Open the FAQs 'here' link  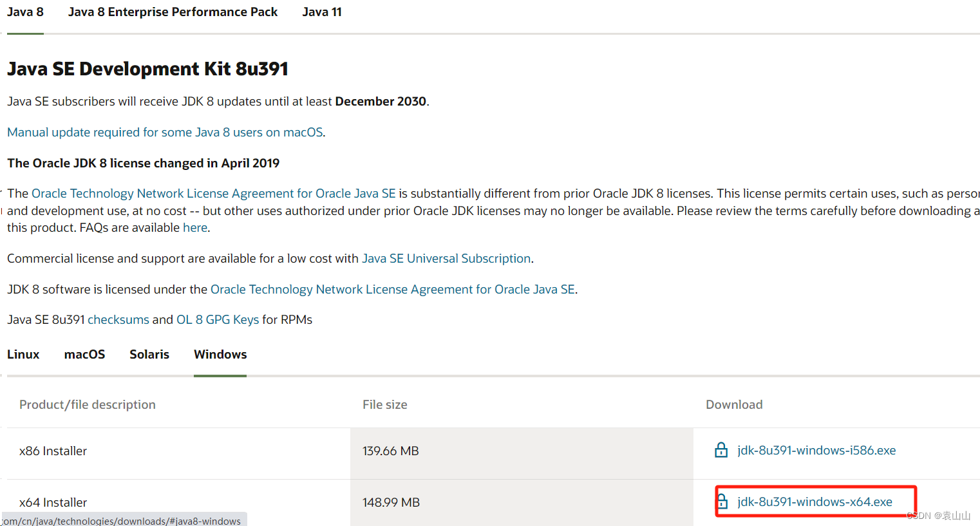(x=195, y=227)
